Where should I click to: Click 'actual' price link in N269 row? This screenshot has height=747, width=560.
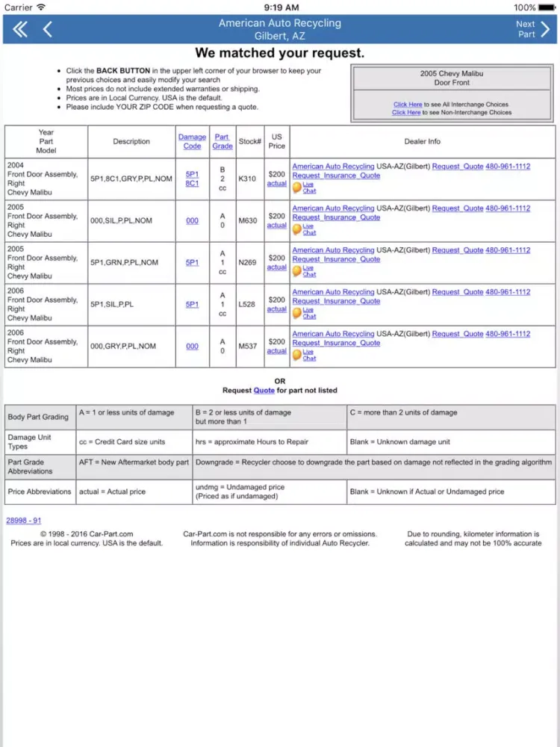coord(277,267)
